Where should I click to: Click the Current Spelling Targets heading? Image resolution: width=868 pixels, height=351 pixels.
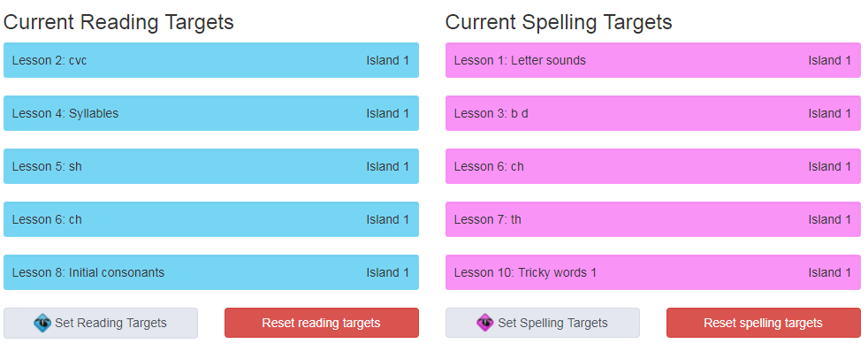pos(559,23)
